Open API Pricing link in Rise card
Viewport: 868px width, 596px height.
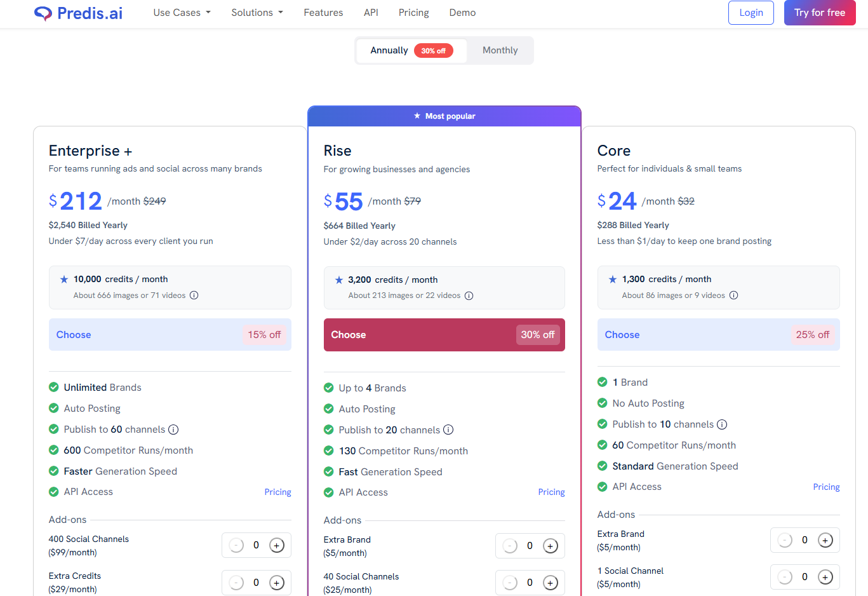tap(552, 492)
